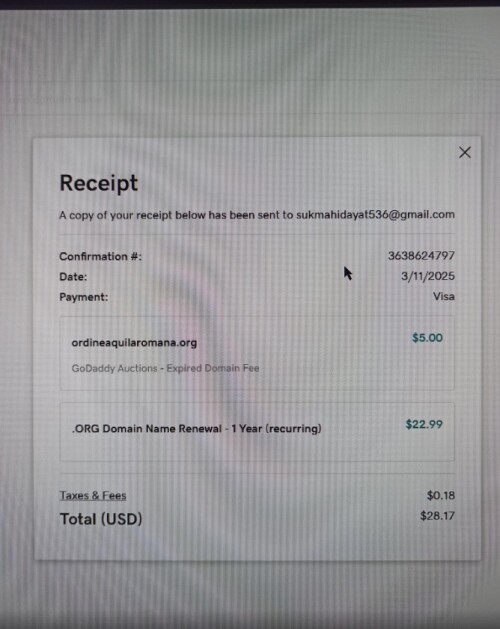Click the dimmed background below the receipt dialog
This screenshot has height=629, width=500.
point(250,594)
